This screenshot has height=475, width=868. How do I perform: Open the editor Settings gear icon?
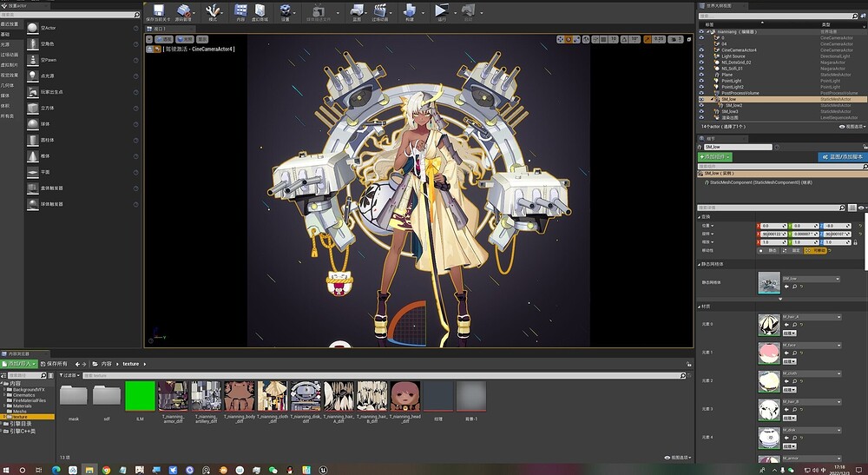pos(285,10)
